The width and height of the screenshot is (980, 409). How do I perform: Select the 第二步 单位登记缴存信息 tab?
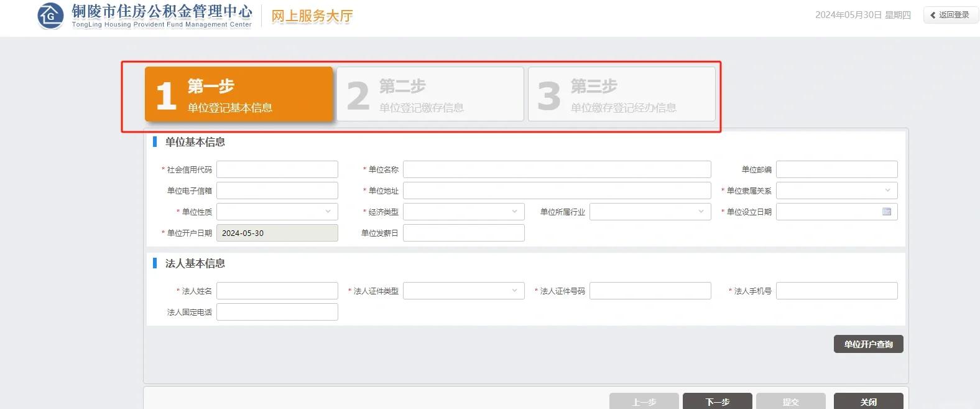point(430,94)
